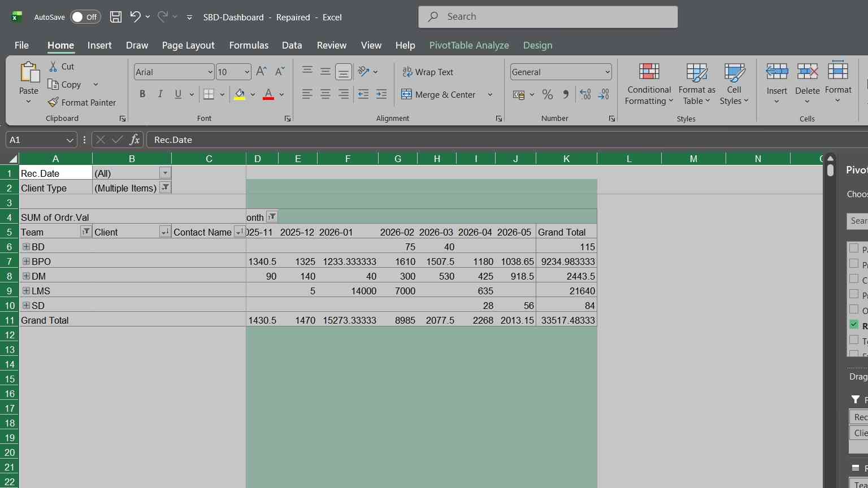This screenshot has height=488, width=868.
Task: Click the Format Painter brush icon
Action: click(53, 102)
